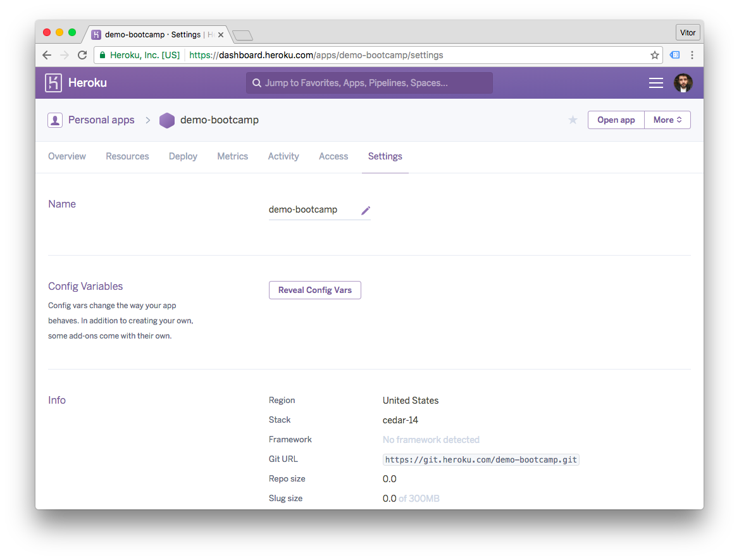The image size is (739, 560).
Task: Click the 'United States' region value
Action: click(x=411, y=401)
